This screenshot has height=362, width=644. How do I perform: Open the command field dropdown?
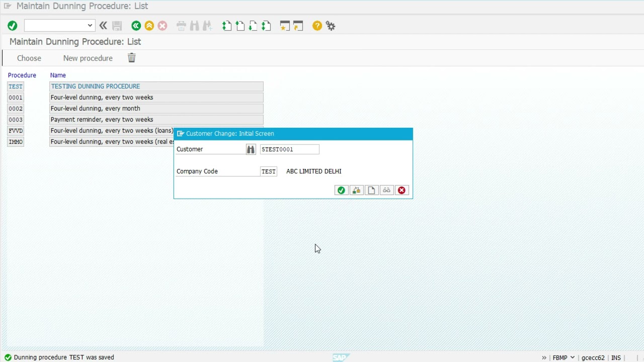click(x=90, y=26)
